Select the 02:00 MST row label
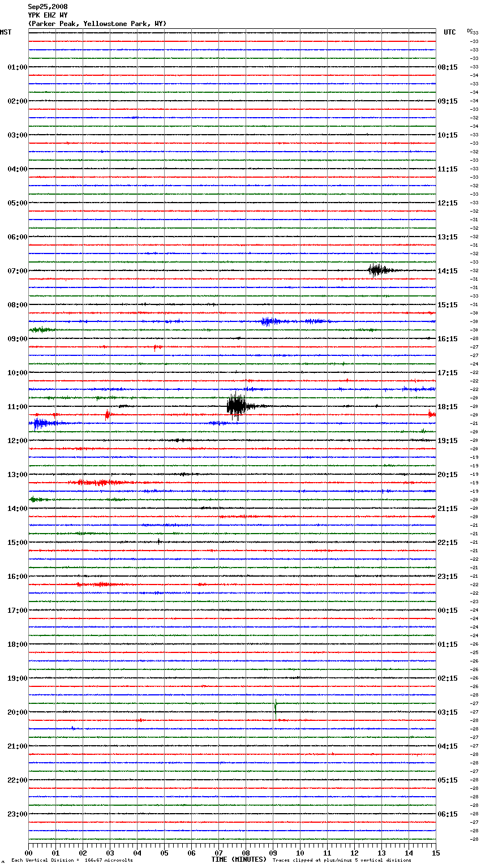This screenshot has width=481, height=868. click(x=17, y=101)
